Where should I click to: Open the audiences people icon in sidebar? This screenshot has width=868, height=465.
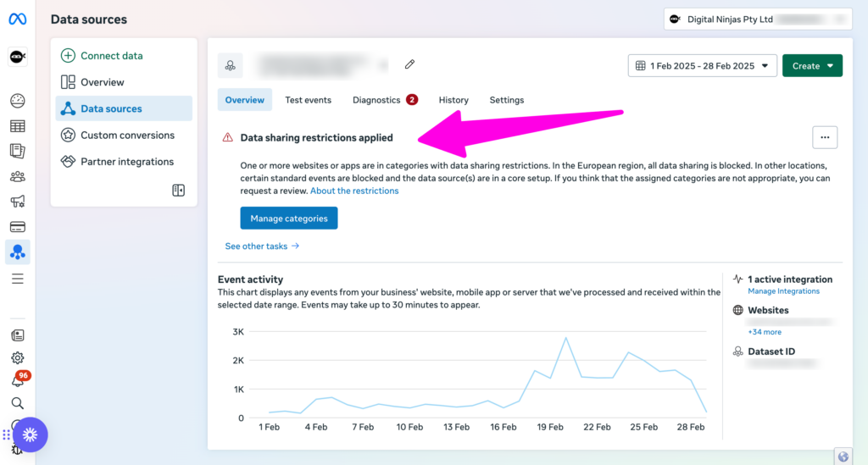coord(17,176)
